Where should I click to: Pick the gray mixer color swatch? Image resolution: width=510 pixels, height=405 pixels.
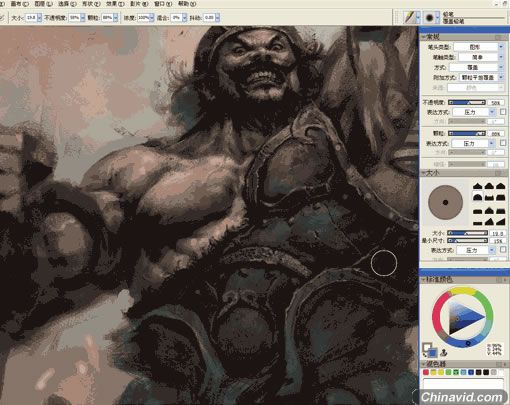(x=494, y=372)
